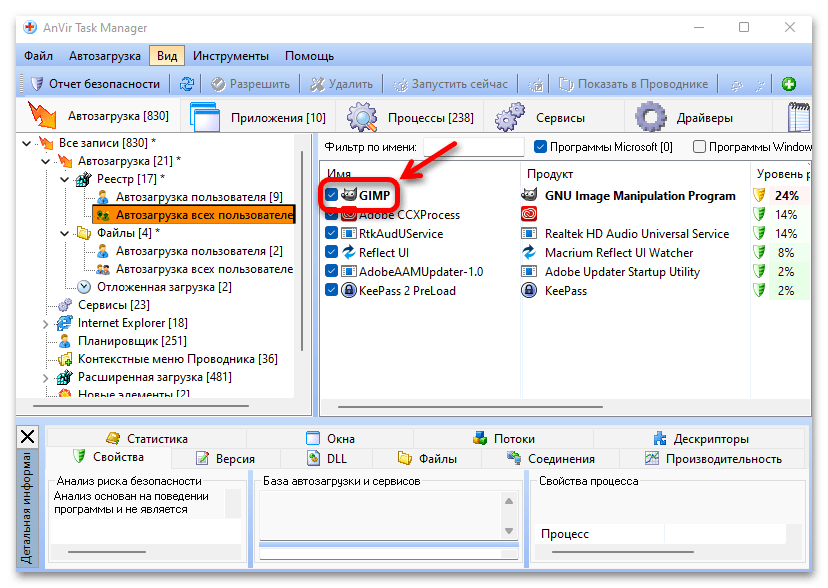Click the green shield beside 8%

(x=759, y=252)
